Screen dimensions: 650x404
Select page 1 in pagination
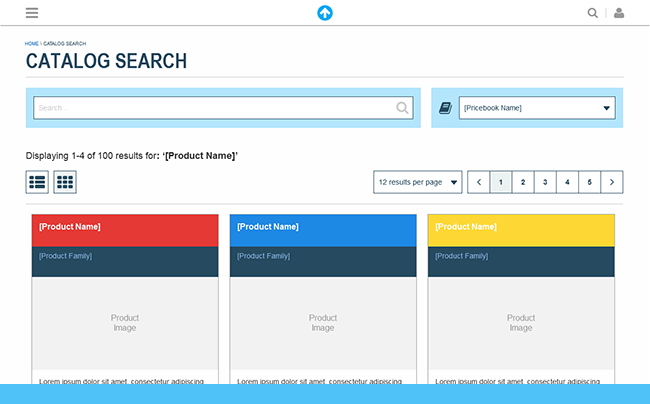coord(501,182)
